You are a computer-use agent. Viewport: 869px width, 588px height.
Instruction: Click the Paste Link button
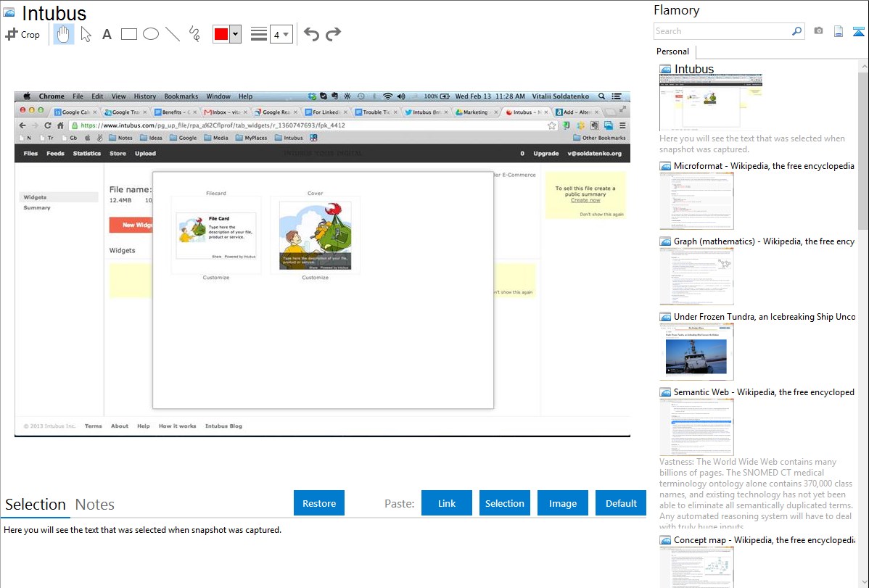[x=447, y=503]
